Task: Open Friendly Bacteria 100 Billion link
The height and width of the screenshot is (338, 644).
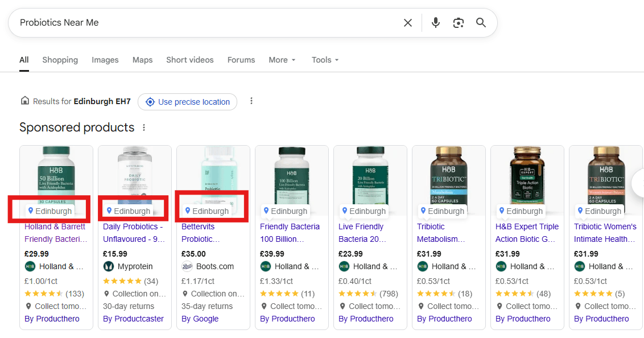Action: click(290, 233)
